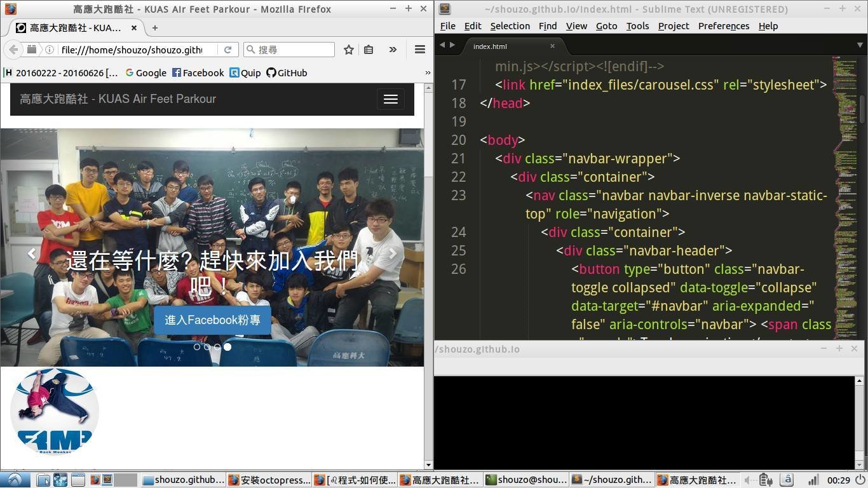Click the 進入Facebook粉專 button
The image size is (868, 488).
click(x=212, y=320)
